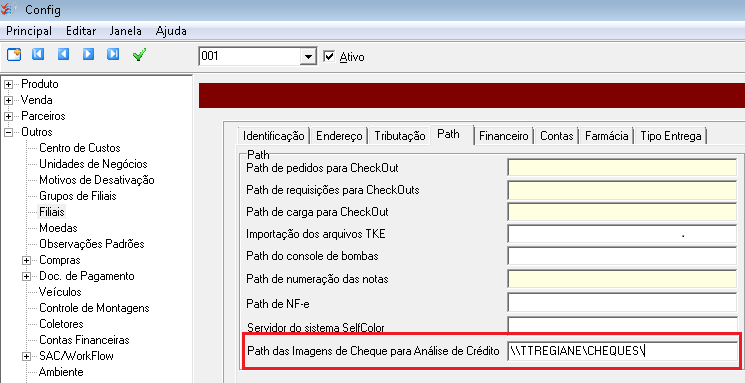The height and width of the screenshot is (383, 745).
Task: Select the Produto tree label
Action: [x=40, y=84]
